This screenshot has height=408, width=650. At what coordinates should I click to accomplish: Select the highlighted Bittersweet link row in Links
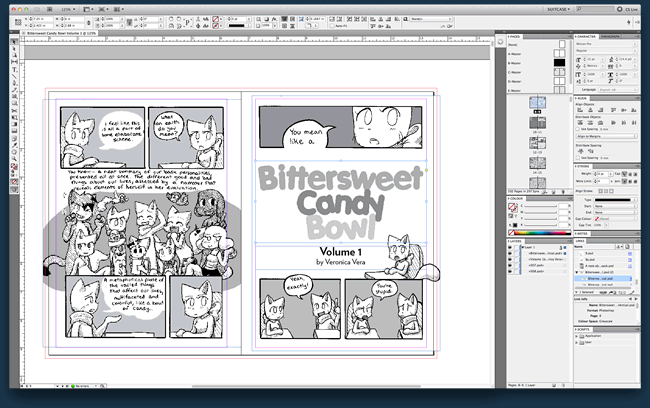click(x=603, y=279)
